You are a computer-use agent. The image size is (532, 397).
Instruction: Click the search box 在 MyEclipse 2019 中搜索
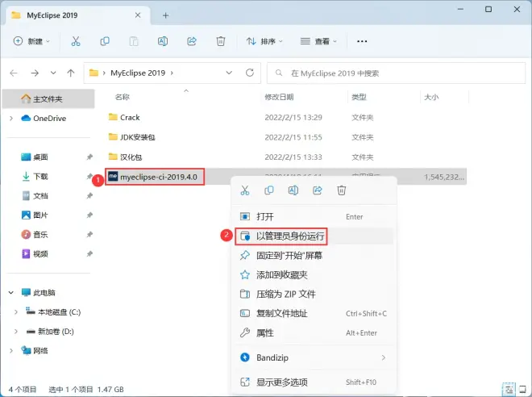pyautogui.click(x=396, y=73)
